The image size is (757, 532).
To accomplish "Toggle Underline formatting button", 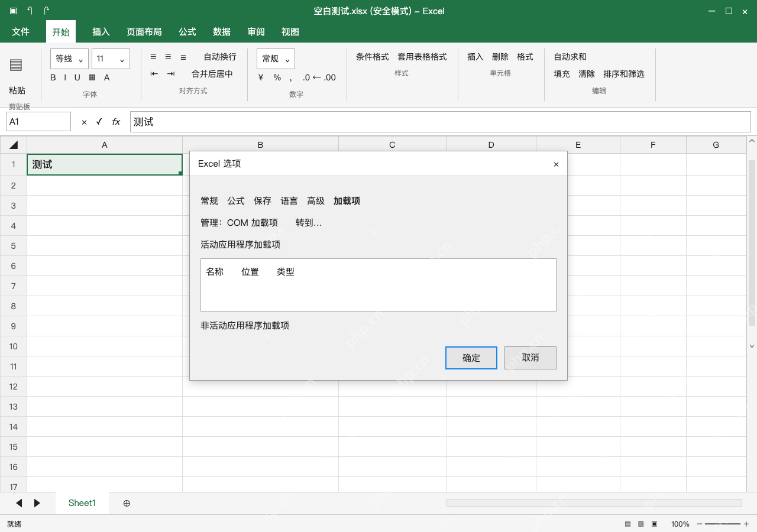I will (77, 77).
